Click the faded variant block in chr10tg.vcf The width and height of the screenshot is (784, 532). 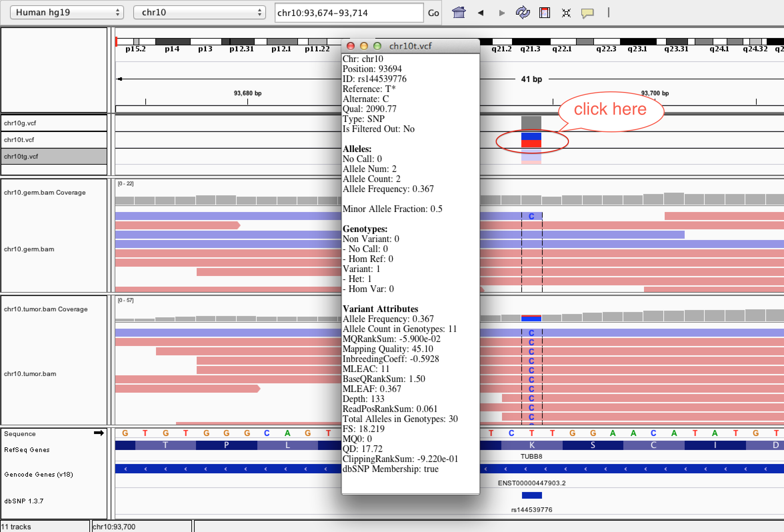[531, 157]
